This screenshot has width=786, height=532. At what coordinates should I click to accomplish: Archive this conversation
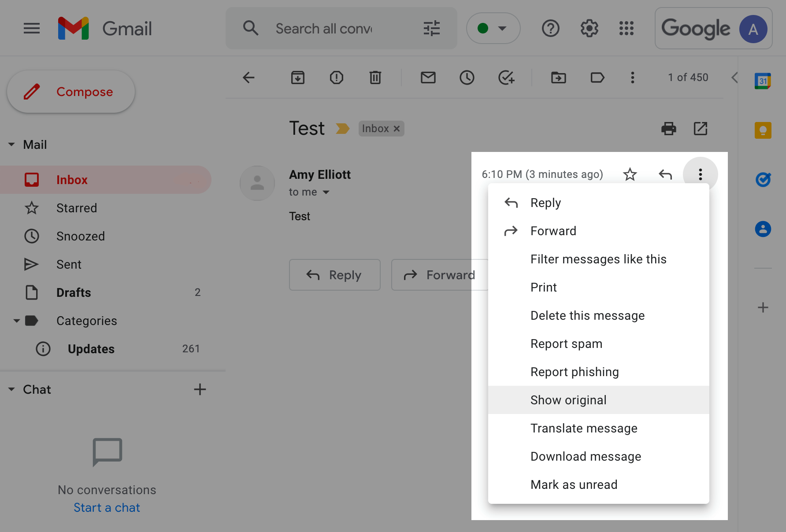(x=298, y=78)
